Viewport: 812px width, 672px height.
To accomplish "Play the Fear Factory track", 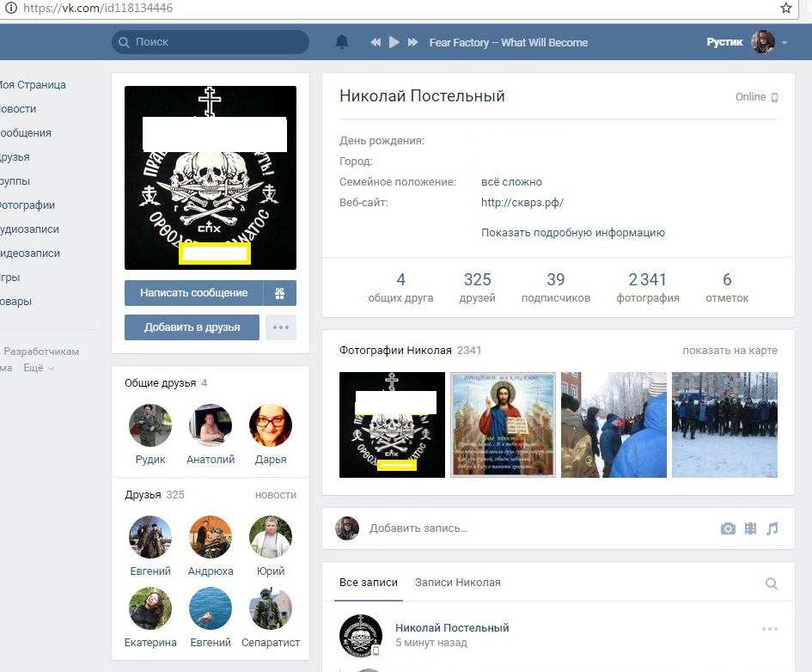I will coord(394,42).
